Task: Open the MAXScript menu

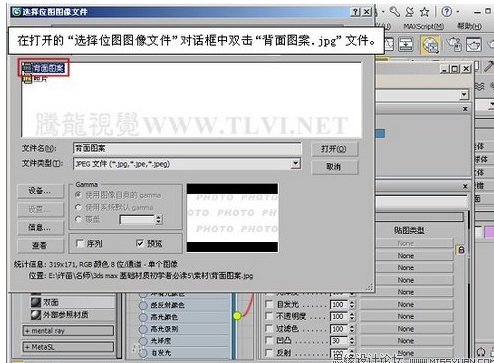Action: tap(423, 26)
